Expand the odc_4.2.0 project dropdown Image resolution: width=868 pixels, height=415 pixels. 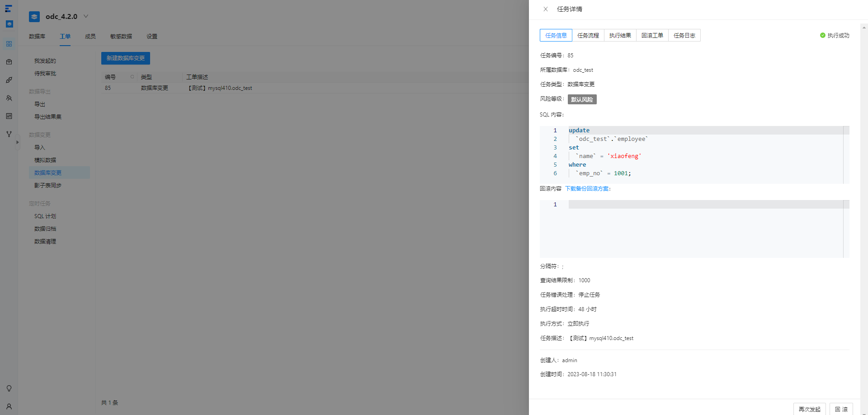pyautogui.click(x=86, y=16)
